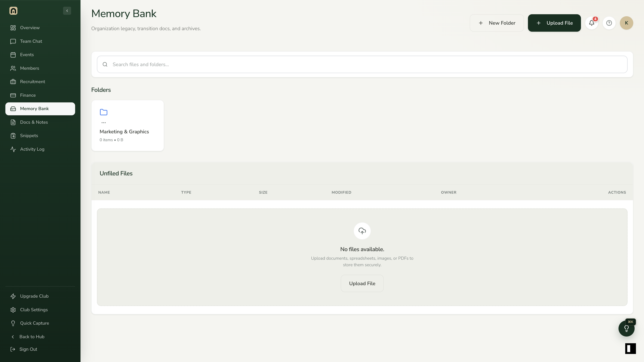The image size is (644, 362).
Task: Open Quick Capture from the sidebar
Action: [x=40, y=323]
